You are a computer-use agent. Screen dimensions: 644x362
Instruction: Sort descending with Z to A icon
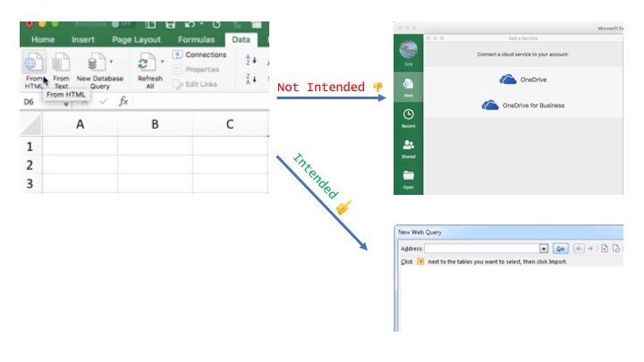251,79
